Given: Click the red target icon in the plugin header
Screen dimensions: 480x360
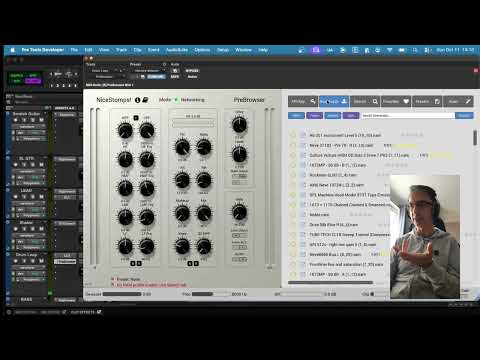Looking at the screenshot, I should (x=476, y=70).
